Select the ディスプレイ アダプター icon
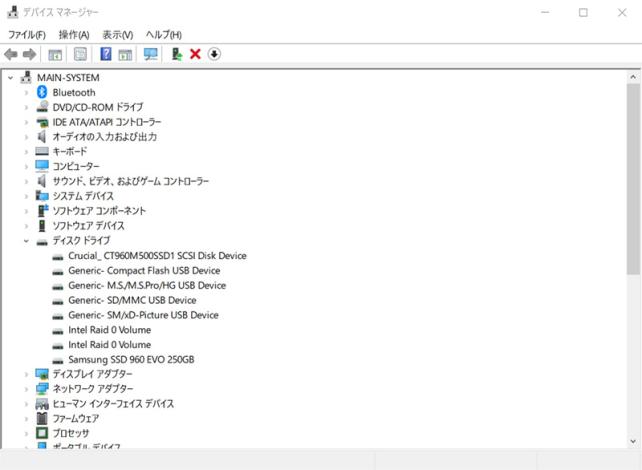The height and width of the screenshot is (470, 642). coord(42,374)
